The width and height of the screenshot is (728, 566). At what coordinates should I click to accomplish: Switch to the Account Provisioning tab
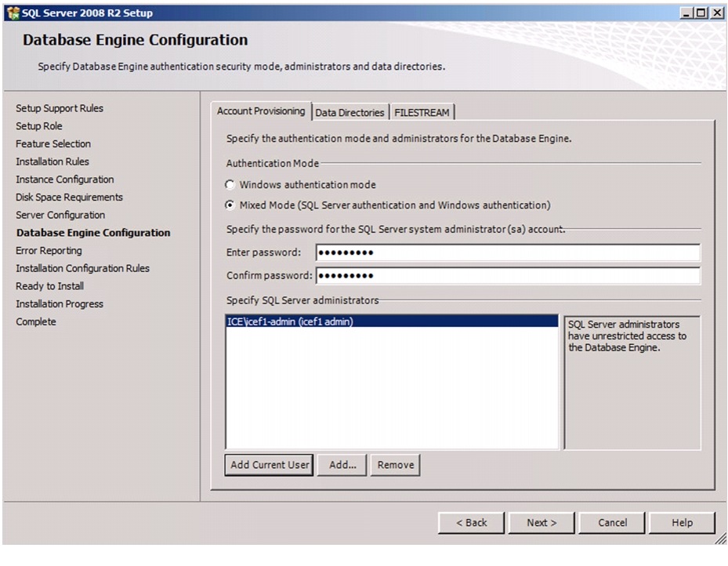(261, 111)
